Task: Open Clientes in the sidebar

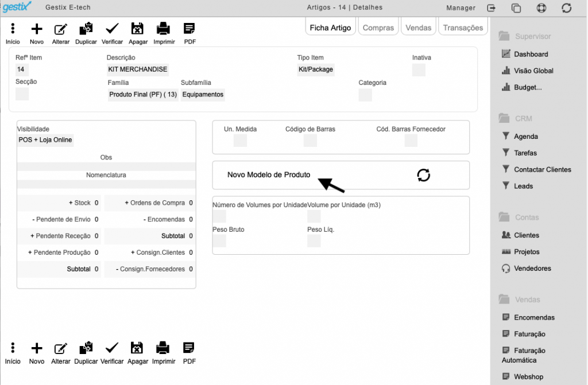Action: (x=520, y=235)
